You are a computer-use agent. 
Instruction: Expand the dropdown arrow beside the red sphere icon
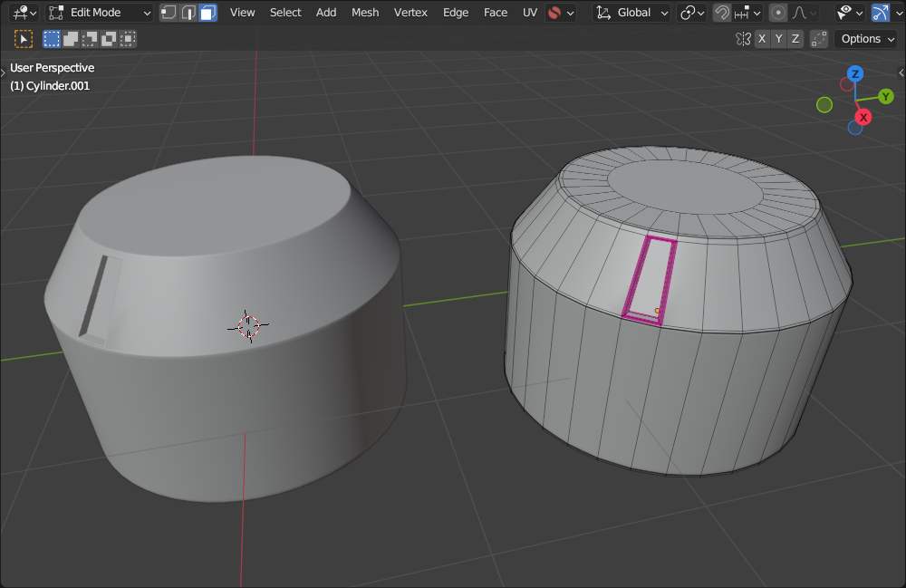(570, 13)
